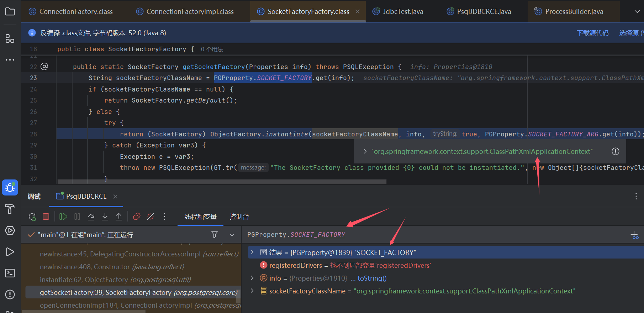Image resolution: width=644 pixels, height=313 pixels.
Task: Click toString() link for info variable
Action: coord(372,278)
